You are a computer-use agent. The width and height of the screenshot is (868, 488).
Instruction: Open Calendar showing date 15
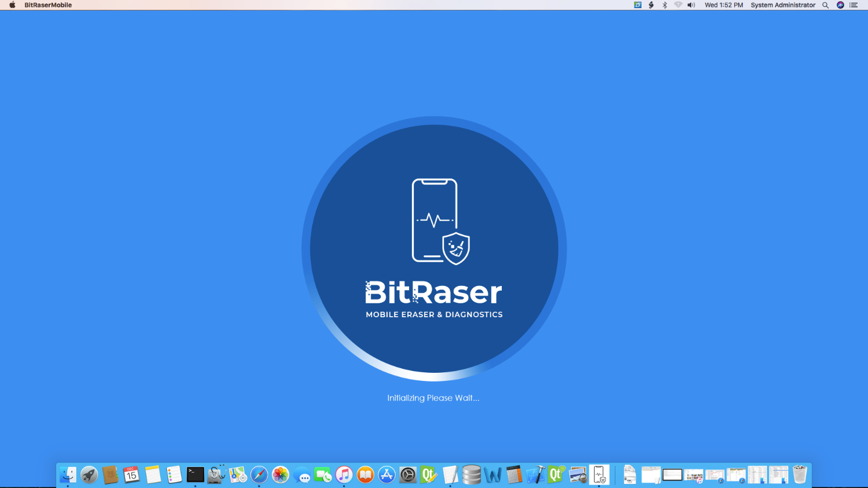[132, 475]
